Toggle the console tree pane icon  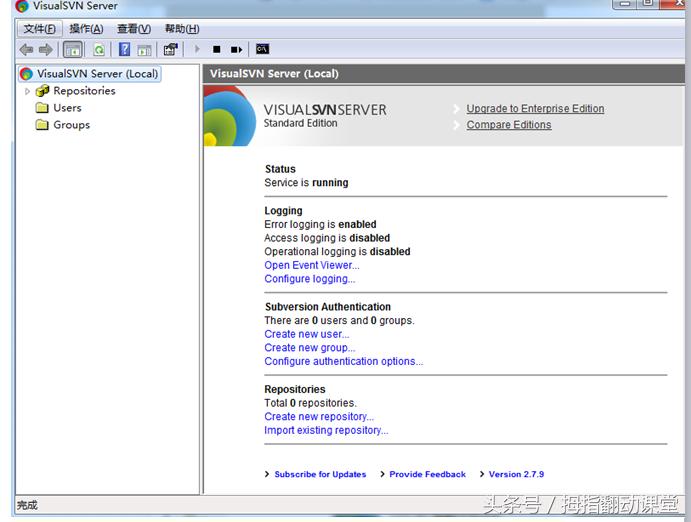(x=73, y=49)
